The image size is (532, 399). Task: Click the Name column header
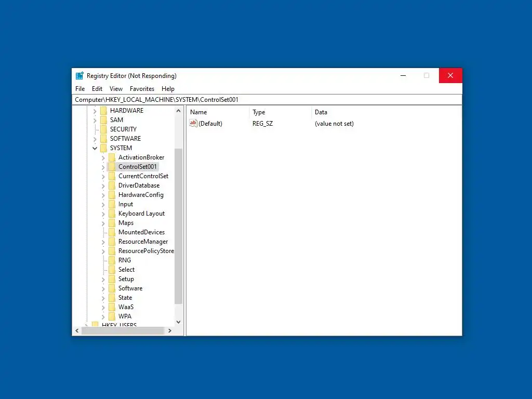(218, 112)
